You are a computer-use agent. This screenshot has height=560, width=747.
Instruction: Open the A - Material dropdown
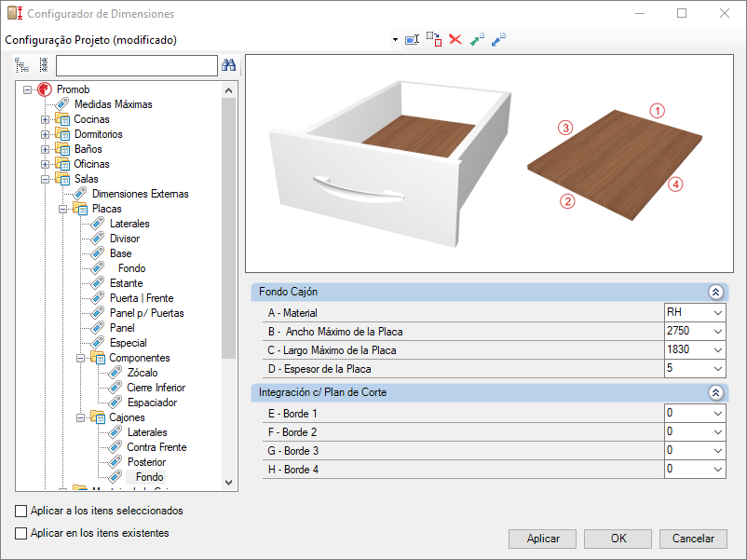718,313
